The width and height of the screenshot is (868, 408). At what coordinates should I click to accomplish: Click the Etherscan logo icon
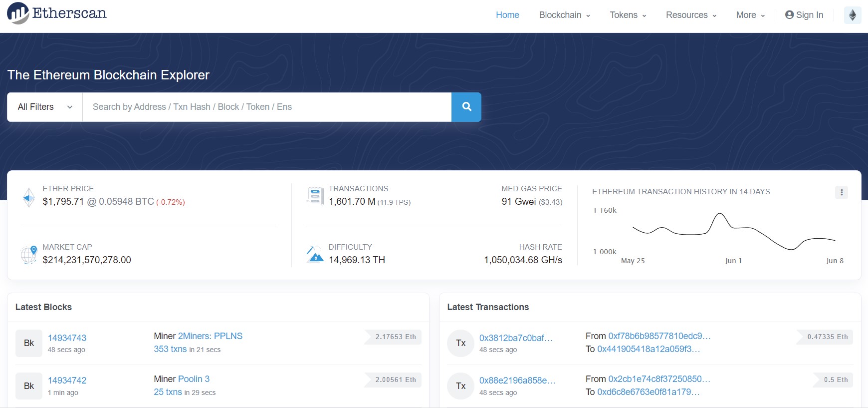tap(18, 13)
